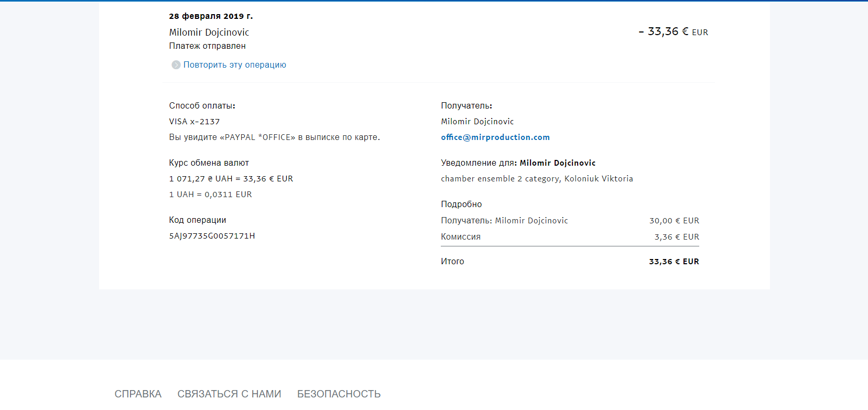Open the БЕЗОПАСНОСТЬ footer link

tap(339, 394)
